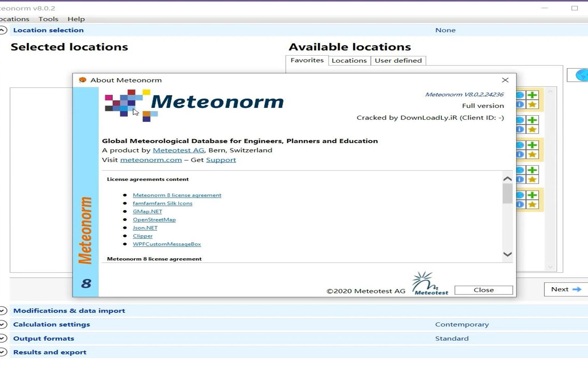
Task: Click the Standard value beside Output formats
Action: pos(452,338)
